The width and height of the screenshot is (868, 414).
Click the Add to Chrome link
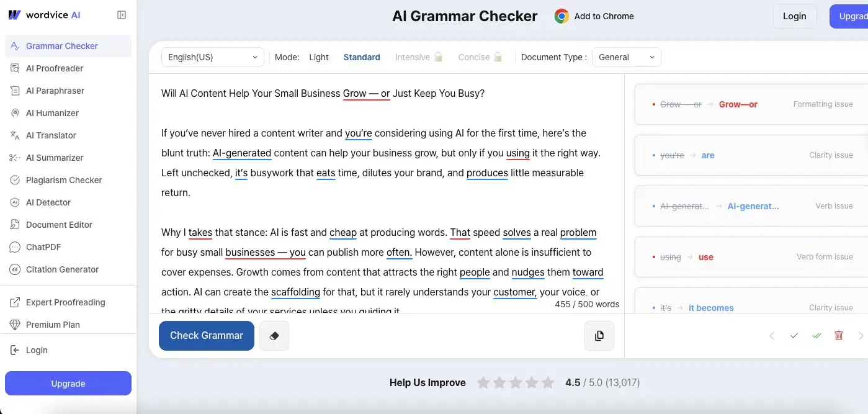click(604, 16)
